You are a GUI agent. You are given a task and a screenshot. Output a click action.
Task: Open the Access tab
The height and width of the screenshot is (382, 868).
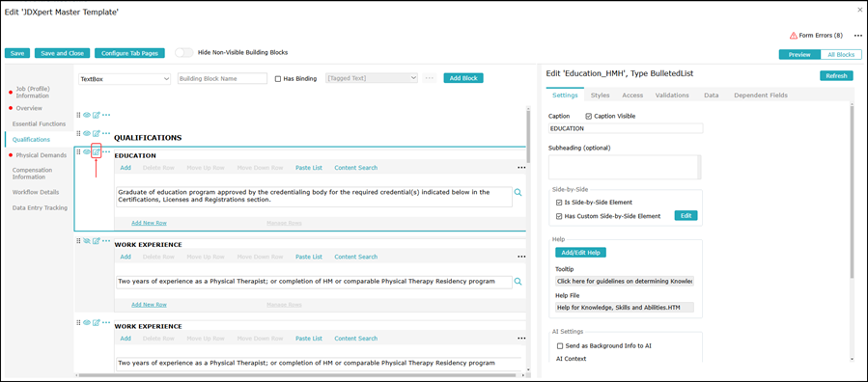click(x=632, y=95)
